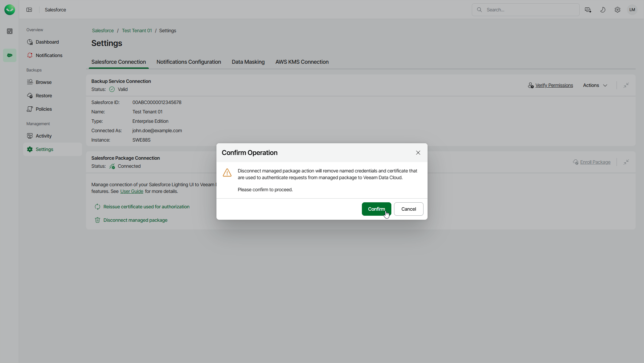This screenshot has height=363, width=644.
Task: Switch to the Data Masking tab
Action: pos(248,62)
